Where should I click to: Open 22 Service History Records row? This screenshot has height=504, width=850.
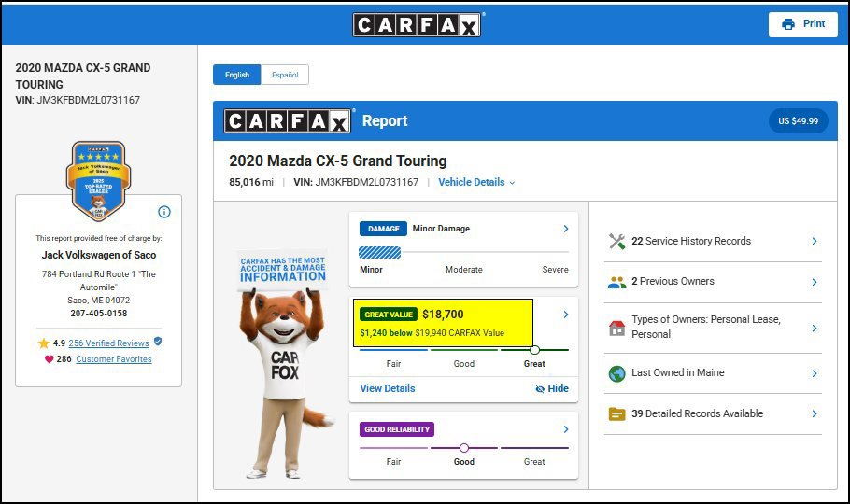click(x=713, y=241)
